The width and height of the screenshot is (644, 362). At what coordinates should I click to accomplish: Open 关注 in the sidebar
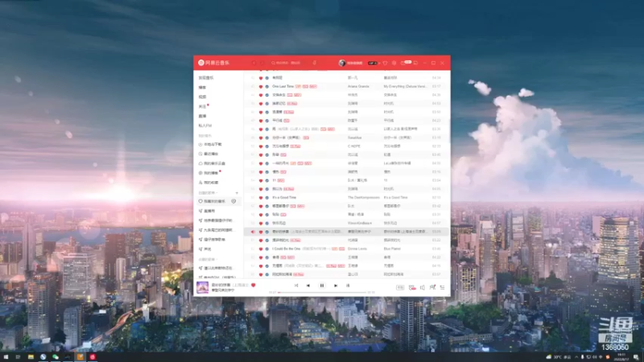202,106
